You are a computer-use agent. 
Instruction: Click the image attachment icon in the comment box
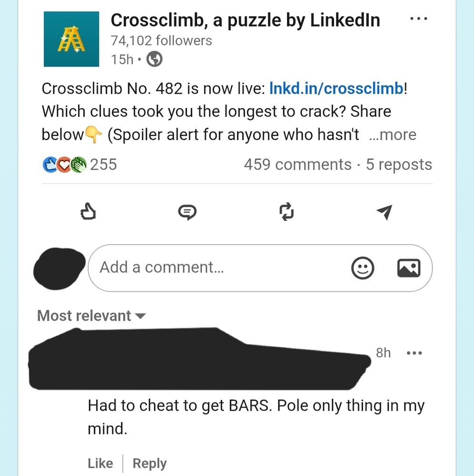[x=408, y=268]
